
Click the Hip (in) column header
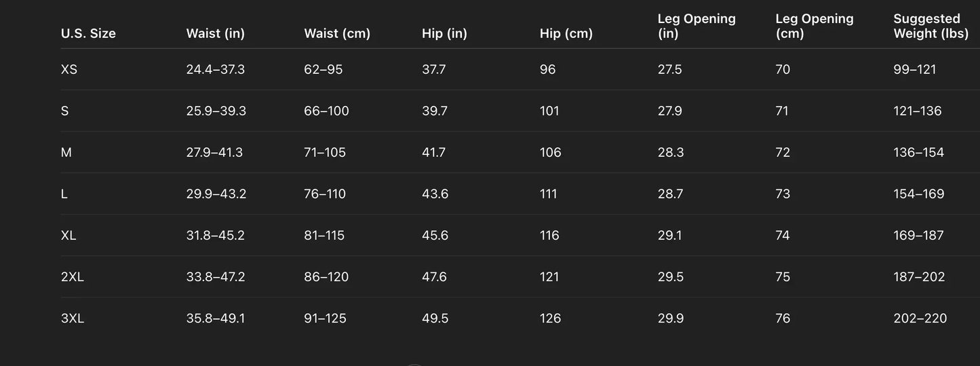click(x=444, y=33)
